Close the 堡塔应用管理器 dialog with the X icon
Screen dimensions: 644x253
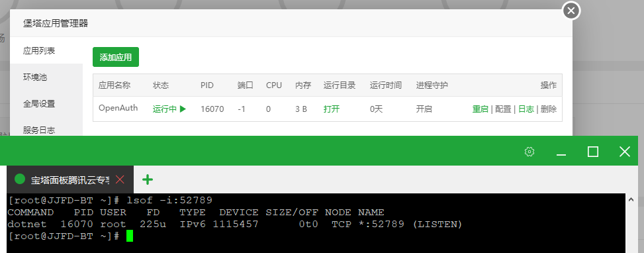571,11
